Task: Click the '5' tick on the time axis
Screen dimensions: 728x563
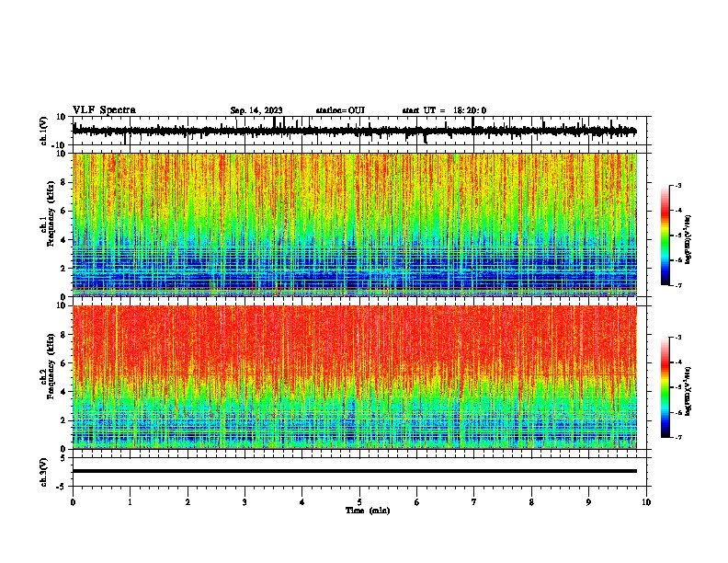Action: (359, 502)
